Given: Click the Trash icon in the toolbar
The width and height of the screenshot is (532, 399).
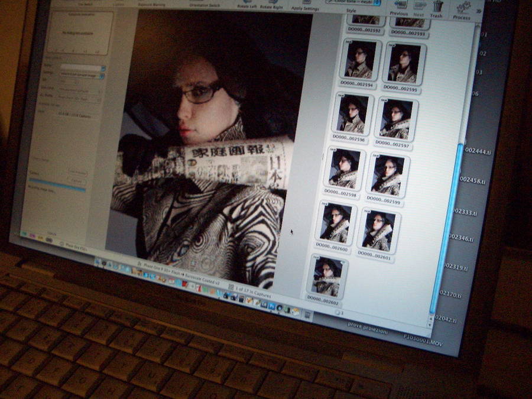Looking at the screenshot, I should [437, 7].
